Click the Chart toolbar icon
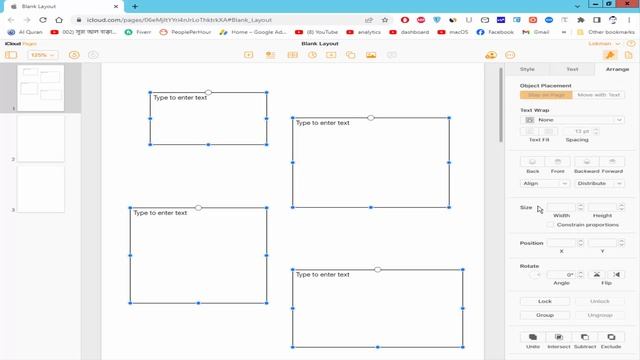Viewport: 640px width, 360px height. click(312, 55)
